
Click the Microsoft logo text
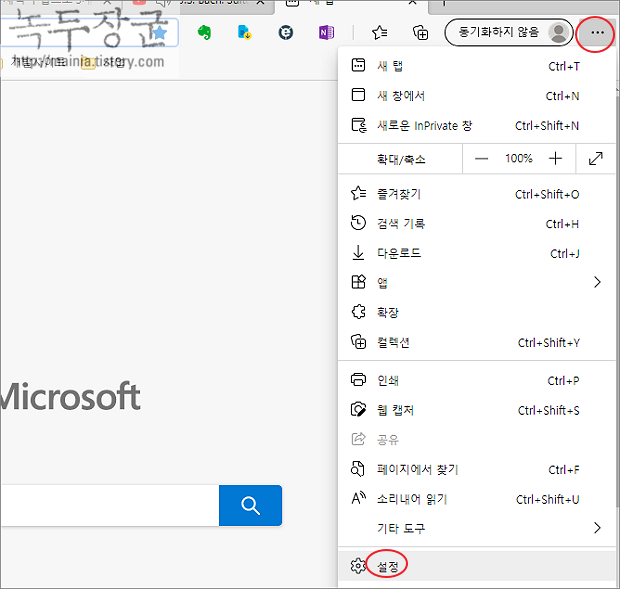pyautogui.click(x=70, y=396)
